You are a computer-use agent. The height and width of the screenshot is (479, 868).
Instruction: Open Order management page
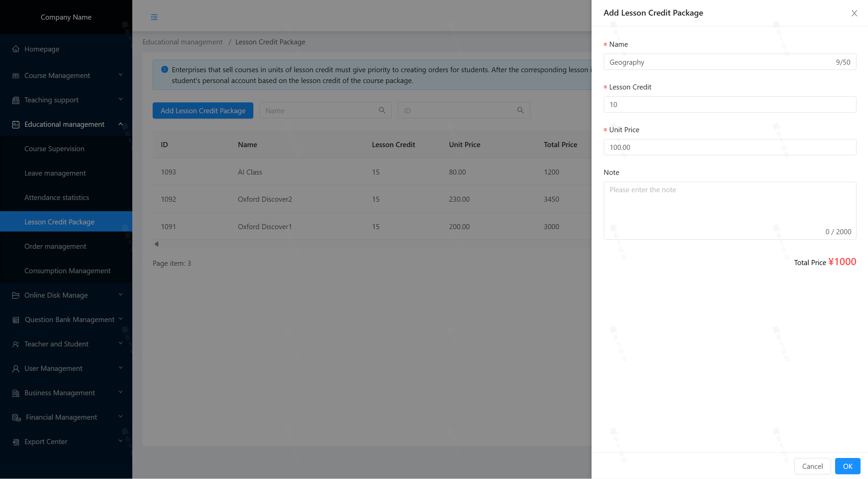tap(55, 246)
